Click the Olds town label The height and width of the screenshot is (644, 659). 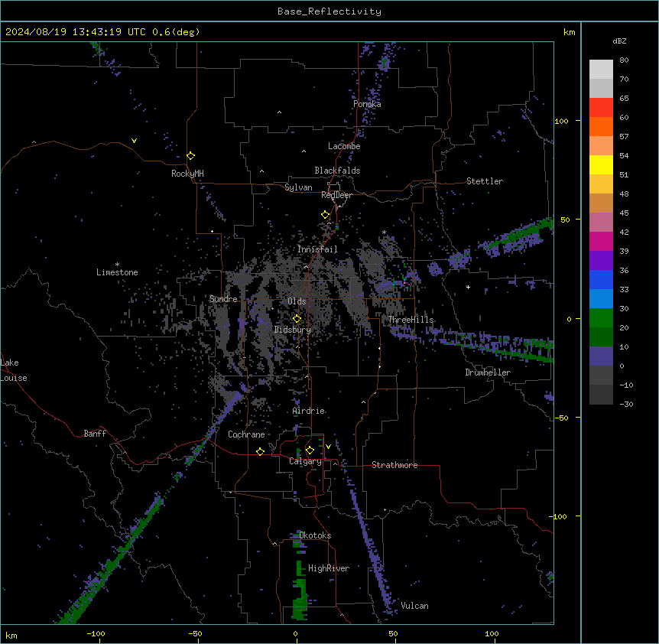297,301
